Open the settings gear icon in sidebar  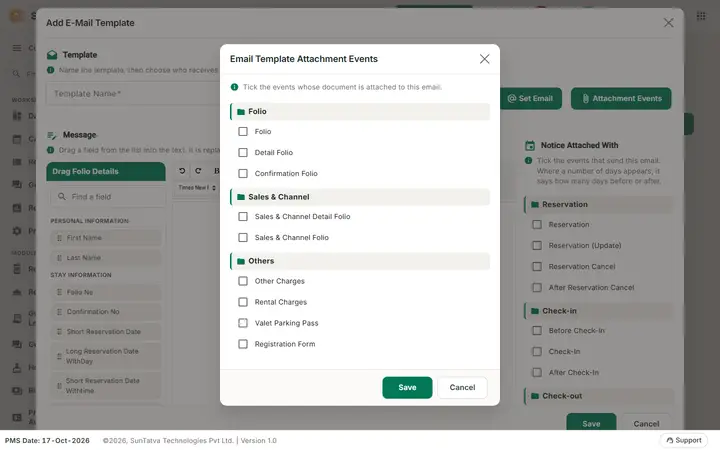(17, 231)
